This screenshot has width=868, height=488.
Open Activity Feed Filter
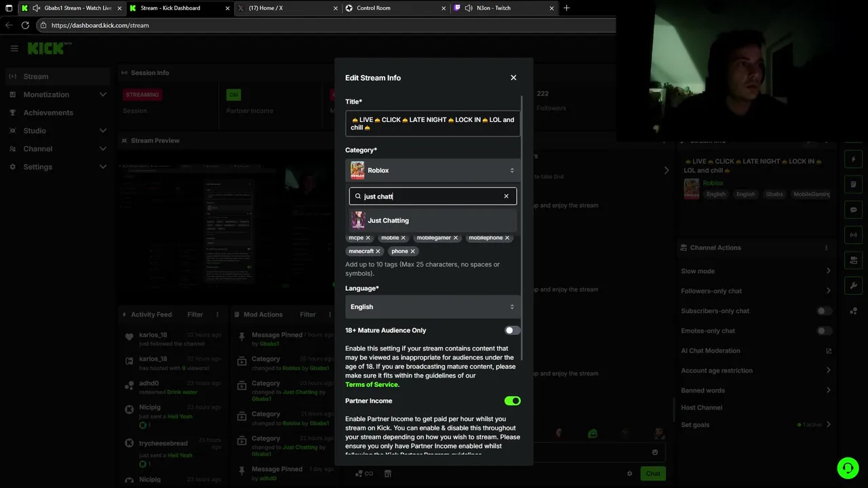(x=195, y=314)
